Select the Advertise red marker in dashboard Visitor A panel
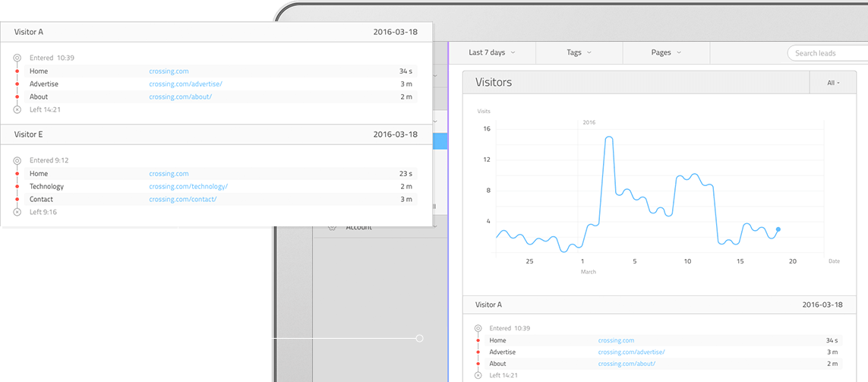The image size is (868, 382). tap(478, 352)
